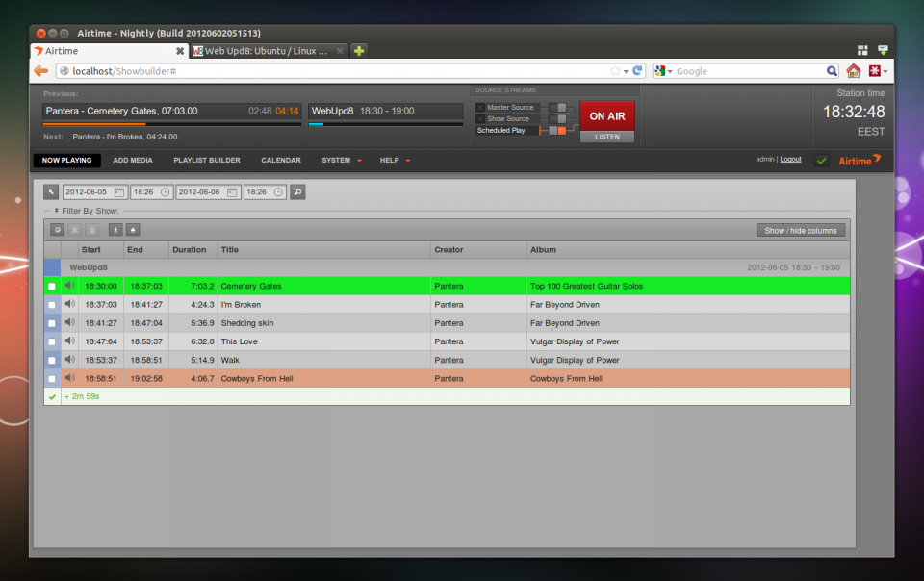
Task: Click the browser reload icon
Action: [x=637, y=71]
